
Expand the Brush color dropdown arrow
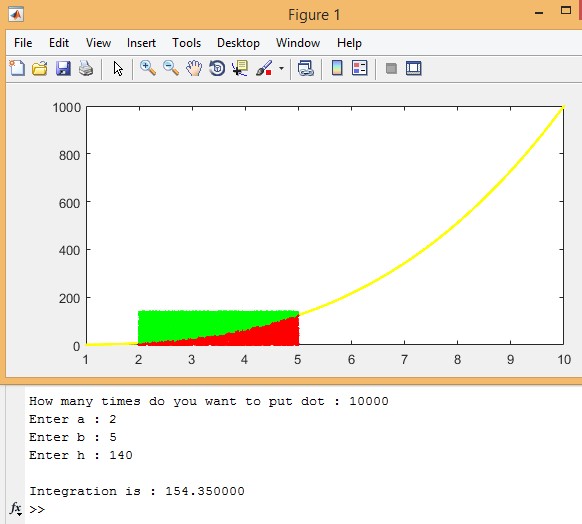tap(281, 69)
